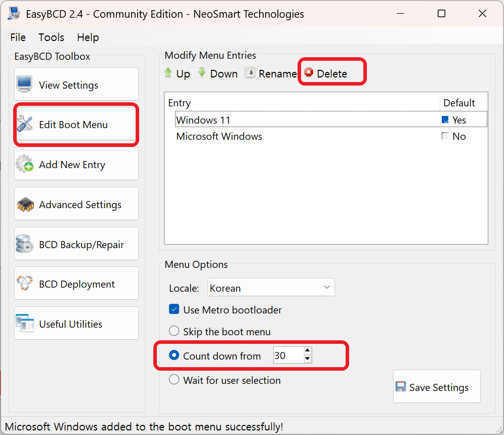This screenshot has width=504, height=435.
Task: Toggle the Use Metro bootloader checkbox
Action: pyautogui.click(x=174, y=309)
